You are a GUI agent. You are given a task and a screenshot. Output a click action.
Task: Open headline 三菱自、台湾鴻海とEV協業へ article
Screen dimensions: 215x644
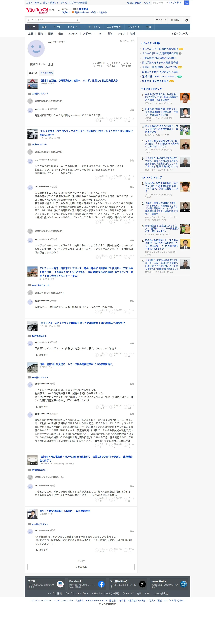(79, 81)
